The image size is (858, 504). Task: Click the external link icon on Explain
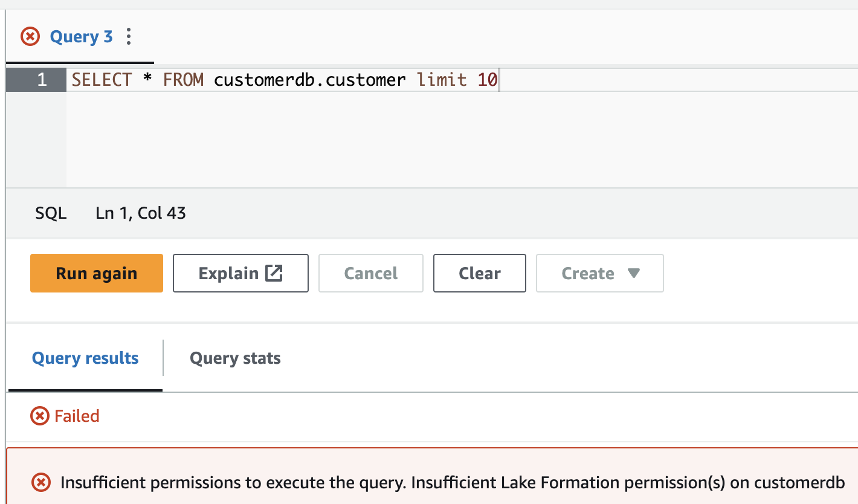click(x=274, y=273)
